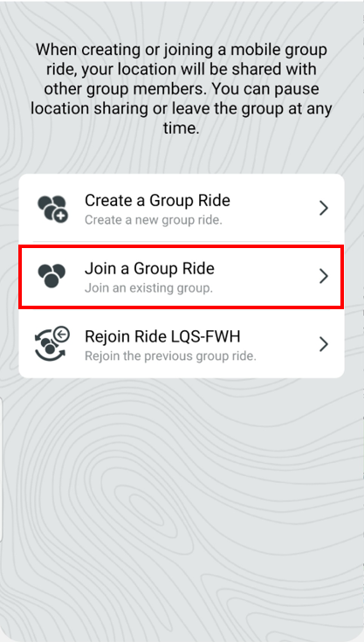
Task: Click the location sharing notice paragraph
Action: click(182, 89)
